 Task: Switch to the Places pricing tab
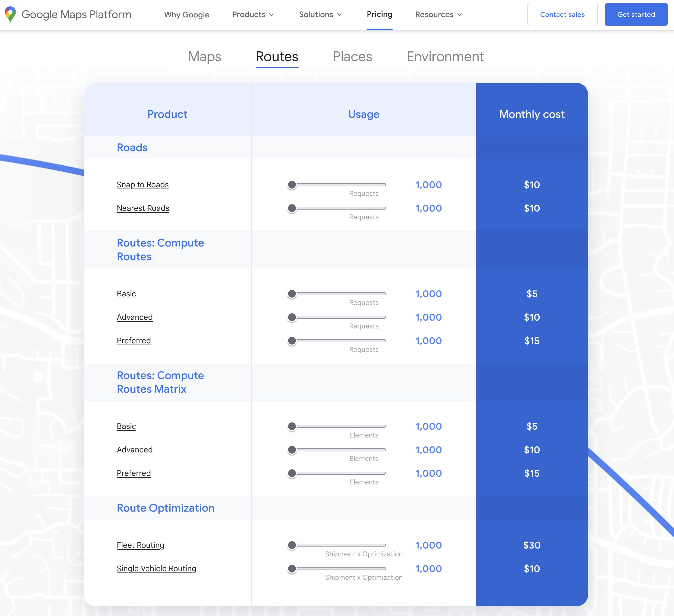(352, 56)
